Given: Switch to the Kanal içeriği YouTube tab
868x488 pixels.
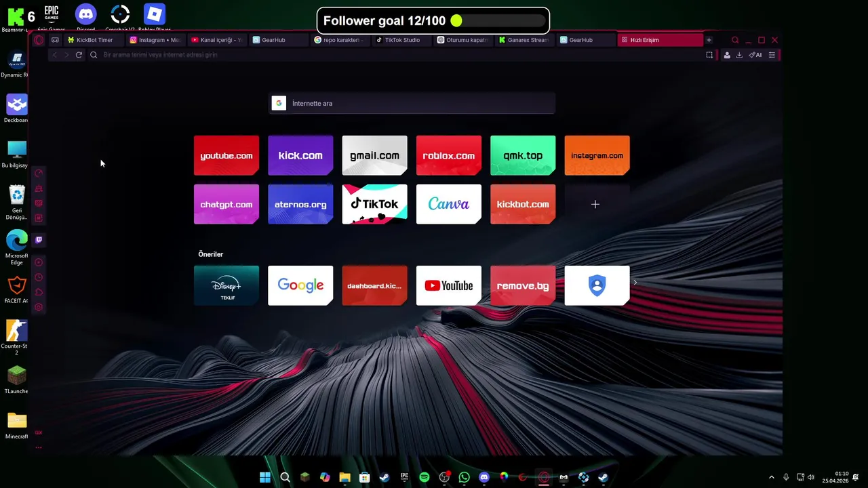Looking at the screenshot, I should [x=217, y=40].
